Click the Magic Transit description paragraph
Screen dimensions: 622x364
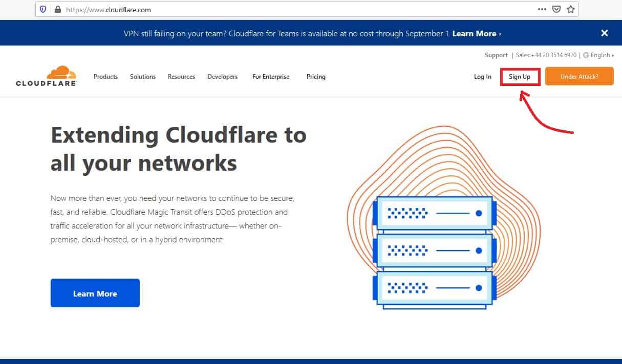pyautogui.click(x=173, y=218)
